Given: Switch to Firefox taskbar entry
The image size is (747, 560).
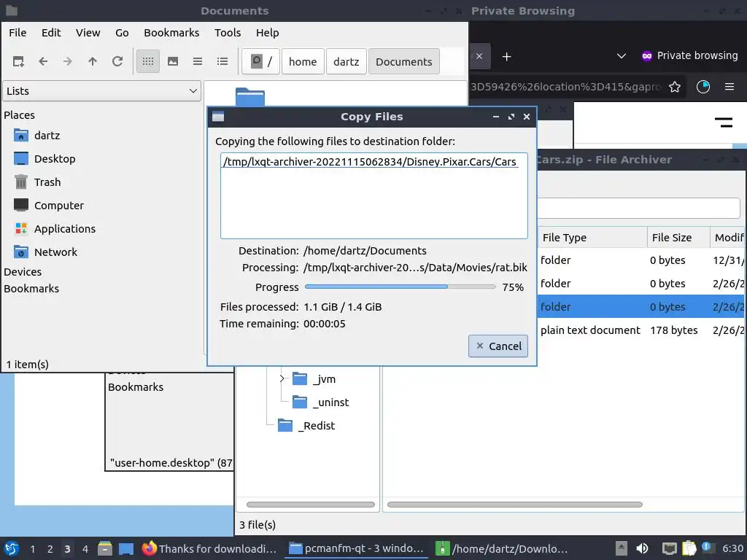Looking at the screenshot, I should (x=209, y=548).
